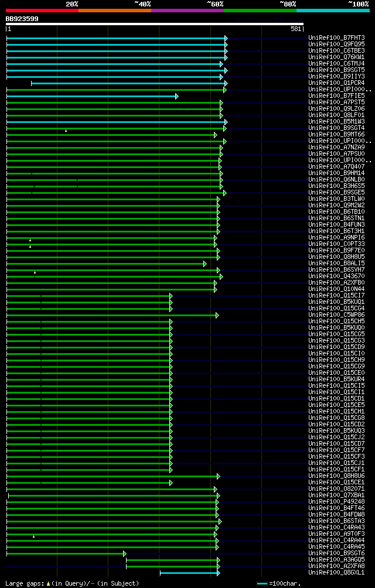Image resolution: width=375 pixels, height=588 pixels.
Task: Click hit label UniRef100_B9SGT5
Action: 336,70
